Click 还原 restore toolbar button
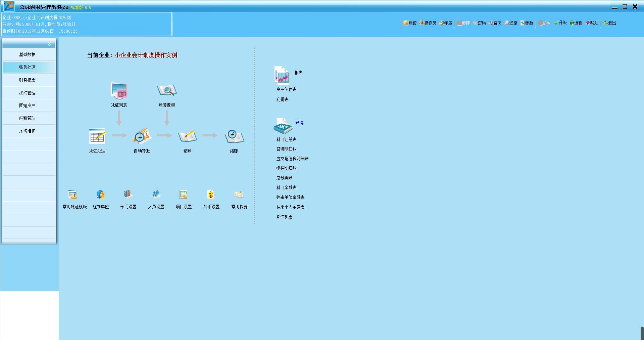 [x=511, y=23]
